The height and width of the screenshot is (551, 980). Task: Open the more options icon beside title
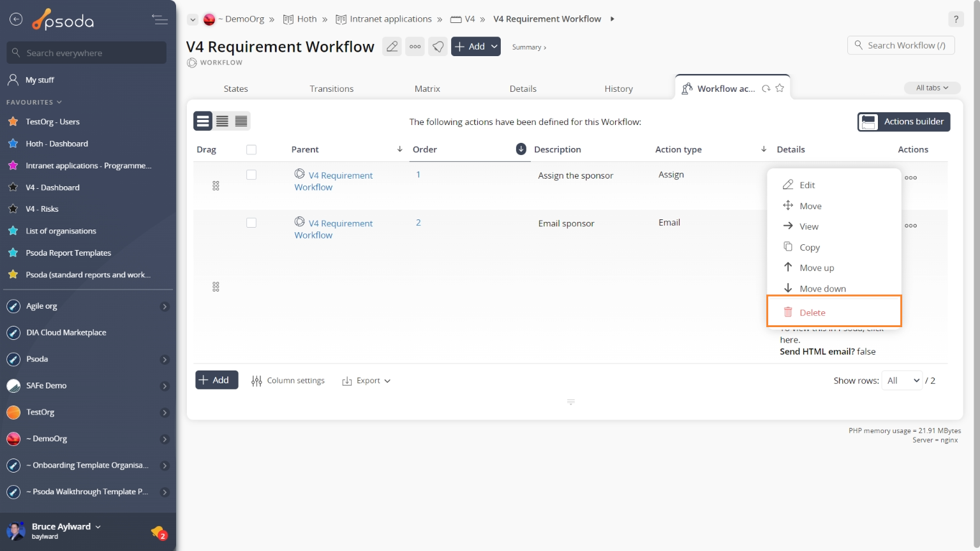click(415, 47)
